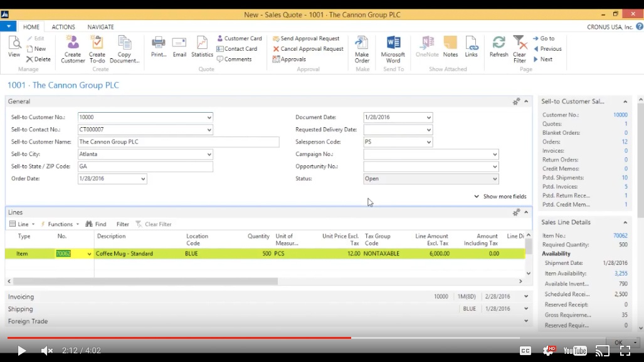
Task: Send Approval Request
Action: pyautogui.click(x=306, y=38)
